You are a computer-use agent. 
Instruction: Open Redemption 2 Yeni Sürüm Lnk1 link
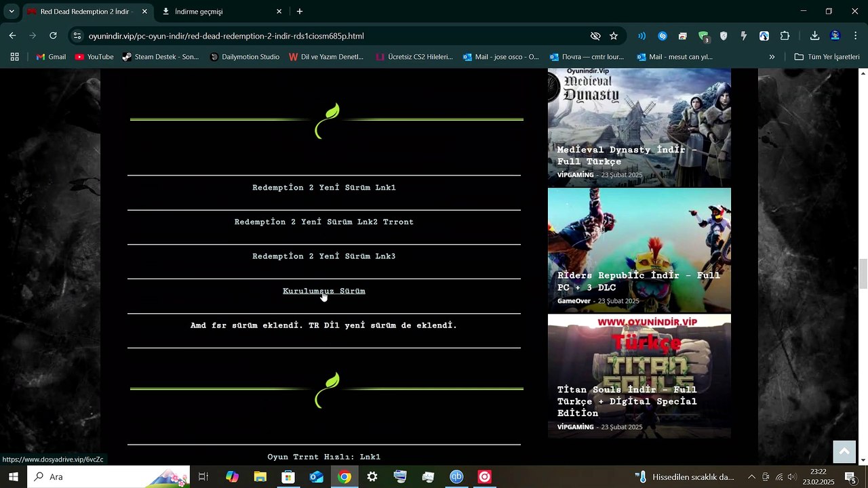point(323,188)
